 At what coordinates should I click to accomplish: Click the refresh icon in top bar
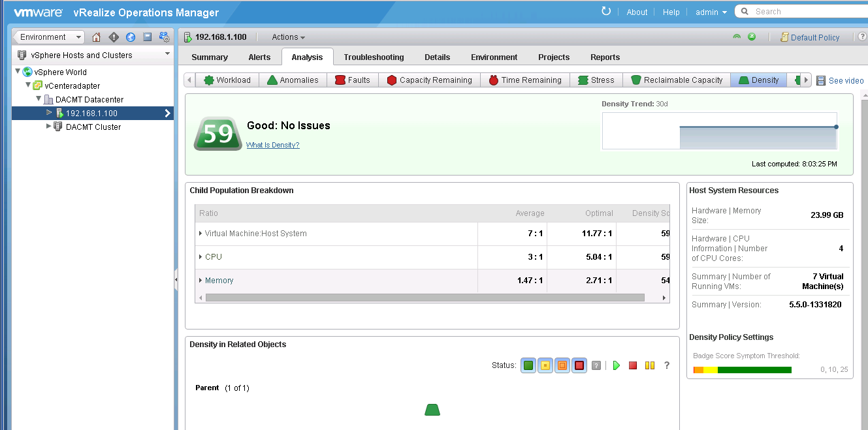pyautogui.click(x=606, y=11)
